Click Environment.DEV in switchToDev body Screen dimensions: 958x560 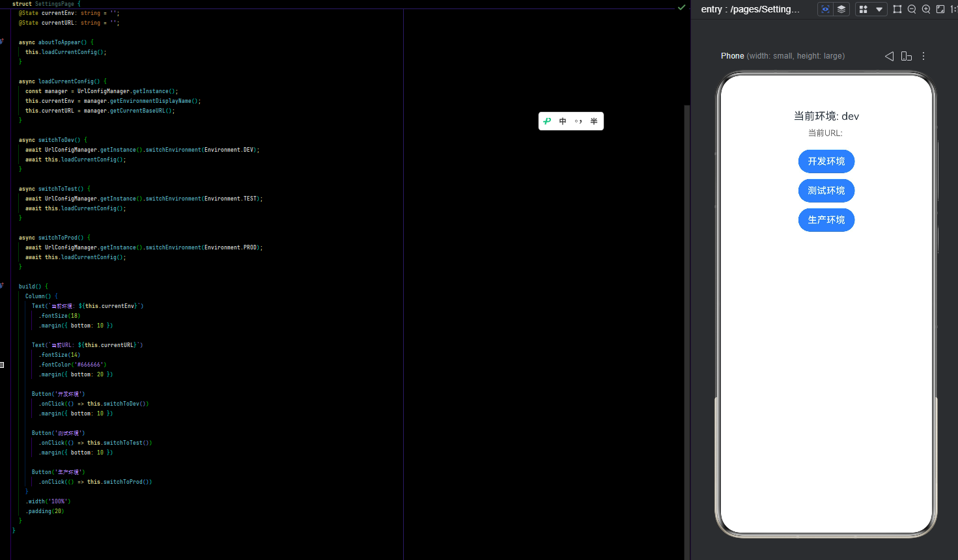pos(229,150)
